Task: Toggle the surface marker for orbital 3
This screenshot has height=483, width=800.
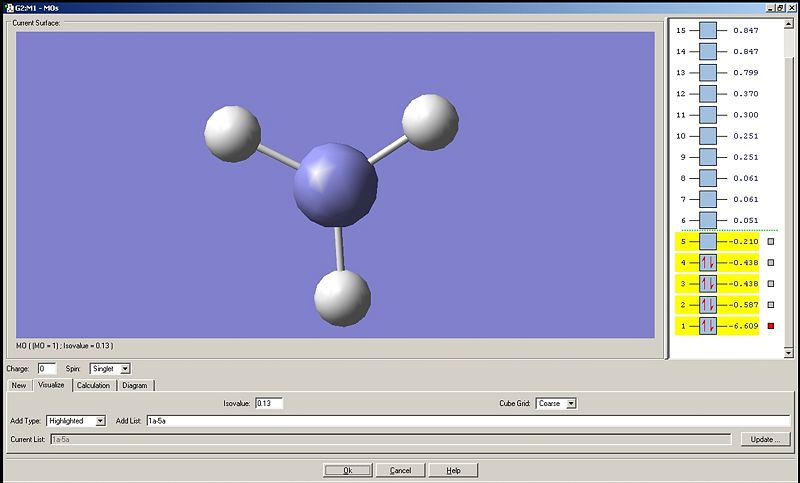Action: pyautogui.click(x=771, y=284)
